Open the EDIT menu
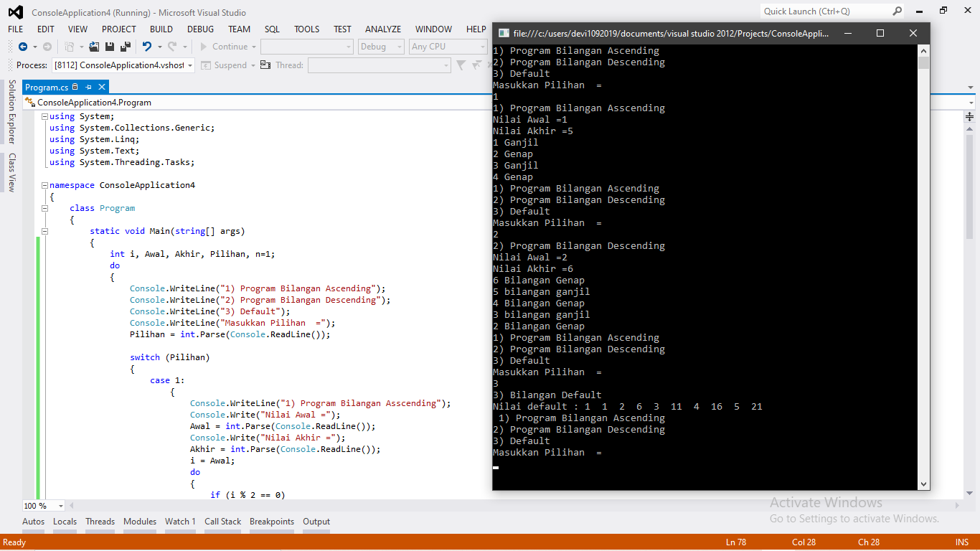Screen dimensions: 980x551 [46, 29]
